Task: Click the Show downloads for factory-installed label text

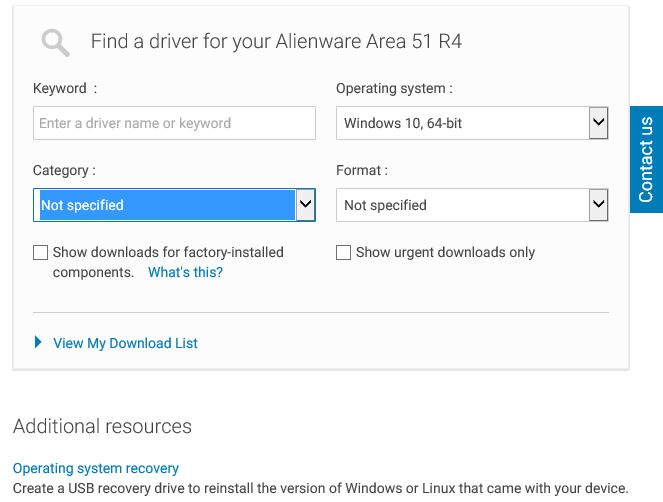Action: tap(168, 252)
